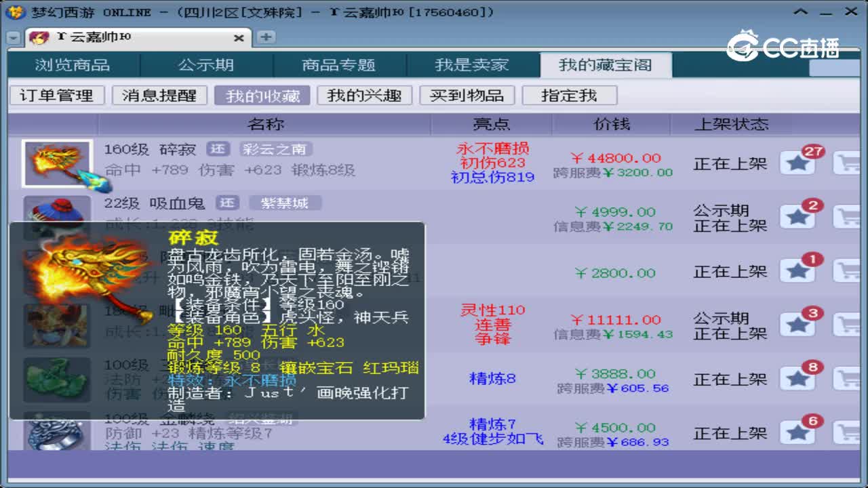Open 订单管理 sub-tab

57,96
